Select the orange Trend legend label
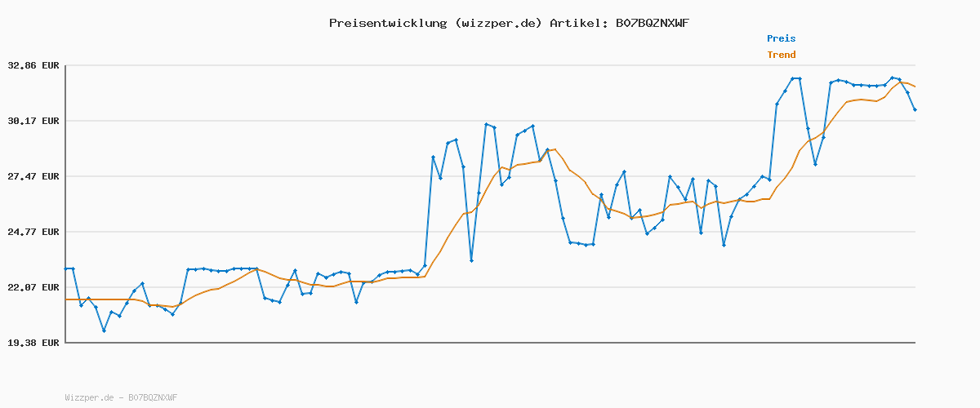The image size is (980, 408). [x=781, y=55]
